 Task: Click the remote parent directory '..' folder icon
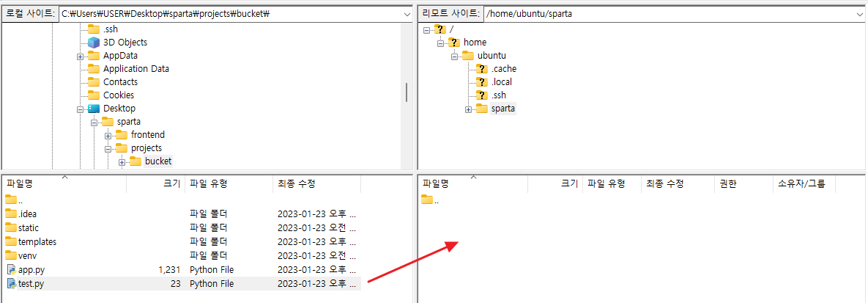427,200
